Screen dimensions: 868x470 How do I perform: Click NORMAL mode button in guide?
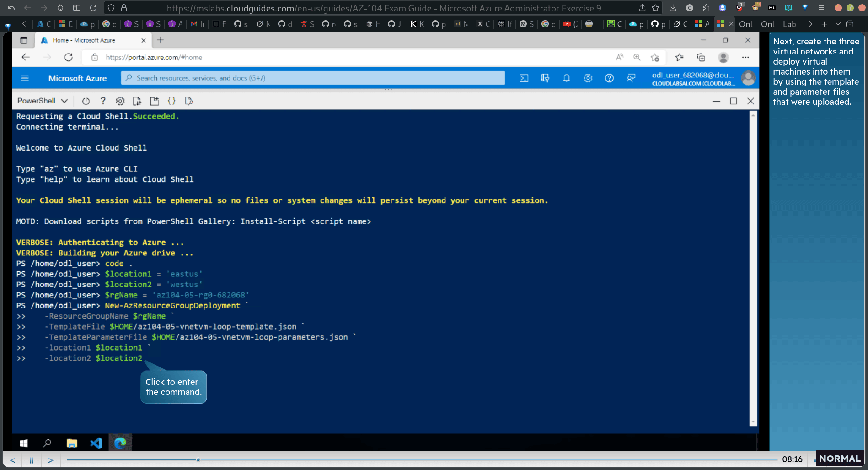pos(840,459)
